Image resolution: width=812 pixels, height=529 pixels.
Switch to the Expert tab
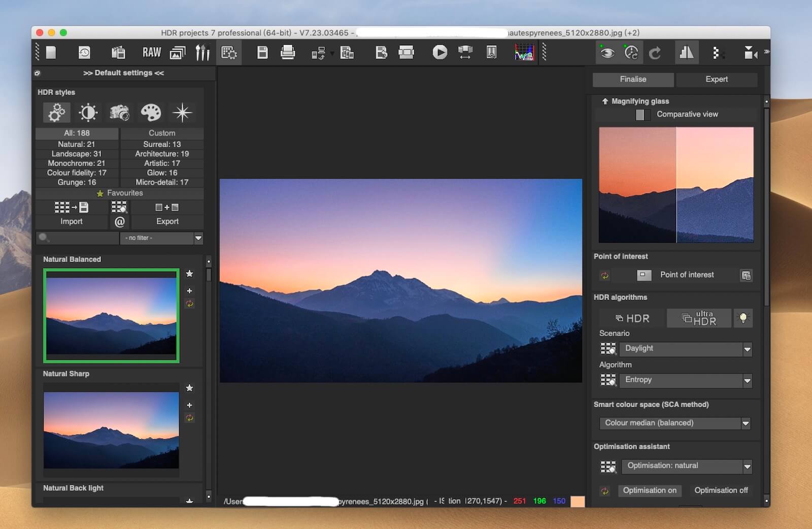coord(717,79)
